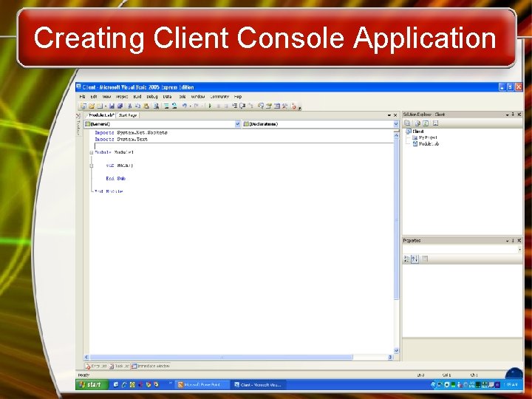Click View Code icon in Solution Explorer
This screenshot has height=399, width=532.
(x=436, y=123)
